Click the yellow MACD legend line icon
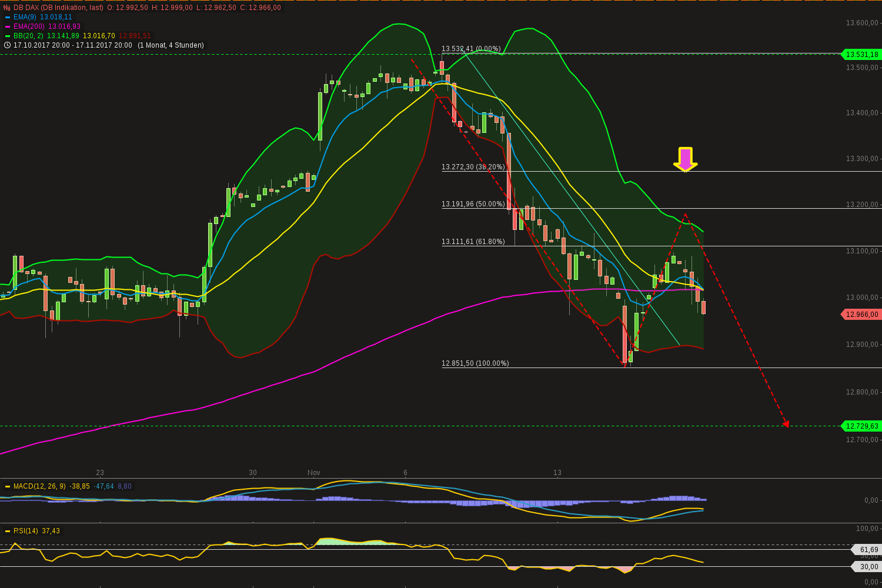Viewport: 882px width, 588px height. coord(8,486)
